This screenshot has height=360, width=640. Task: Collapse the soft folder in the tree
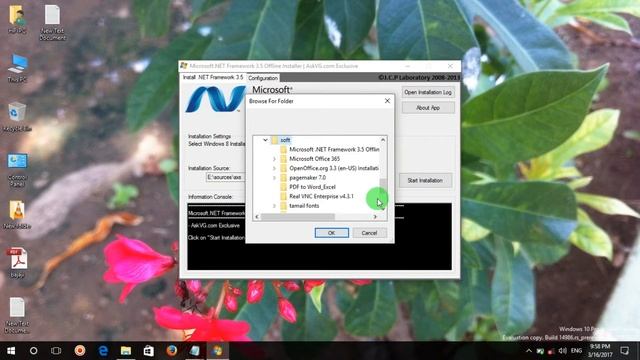click(265, 140)
